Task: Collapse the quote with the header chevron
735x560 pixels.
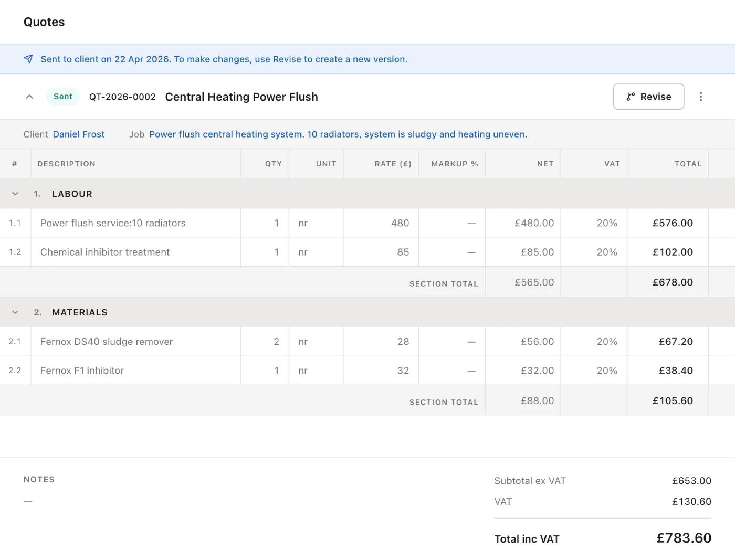Action: coord(29,97)
